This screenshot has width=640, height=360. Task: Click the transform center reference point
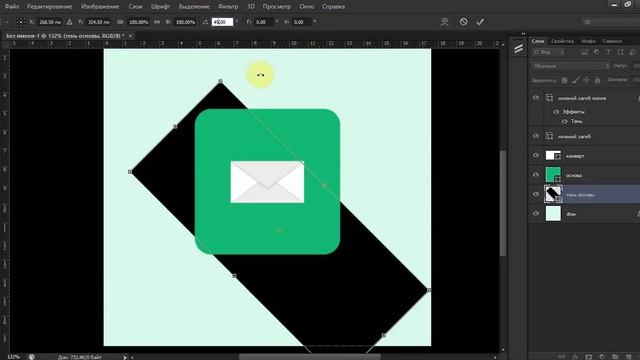pyautogui.click(x=279, y=231)
